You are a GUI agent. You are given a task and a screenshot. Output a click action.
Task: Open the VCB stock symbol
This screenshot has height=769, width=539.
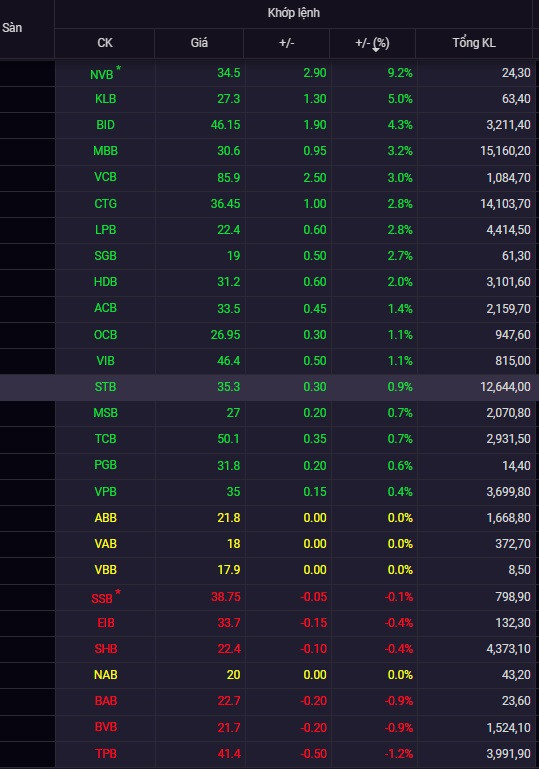[105, 177]
